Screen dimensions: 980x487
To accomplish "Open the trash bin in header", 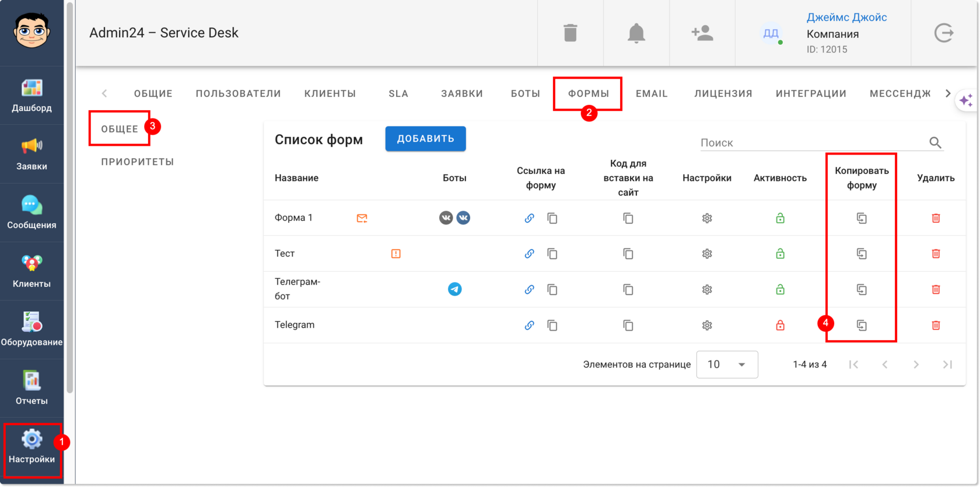I will point(570,33).
